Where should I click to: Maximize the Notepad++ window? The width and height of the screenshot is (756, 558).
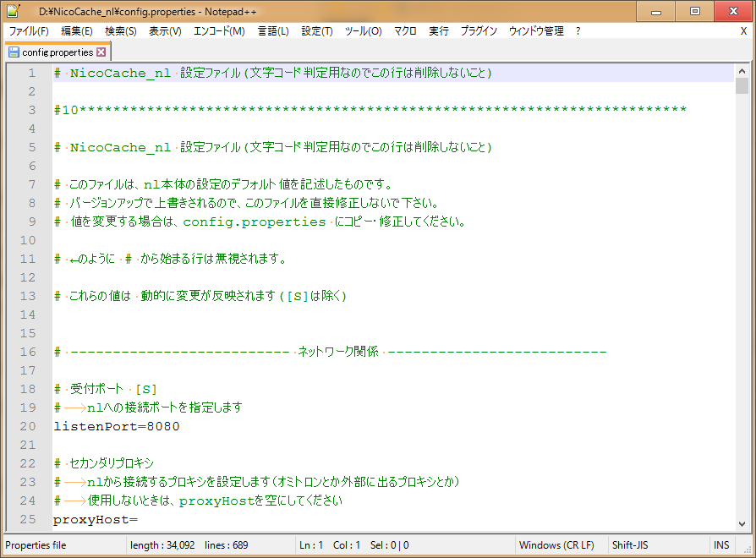click(x=695, y=11)
